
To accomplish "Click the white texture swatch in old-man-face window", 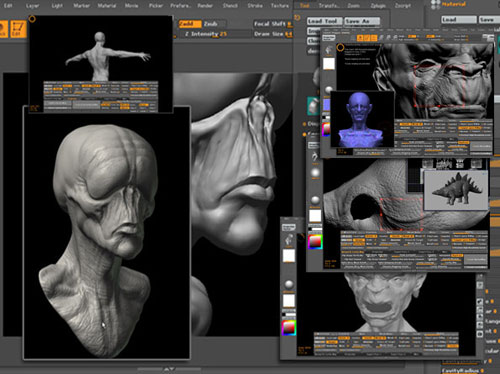I will (x=329, y=64).
